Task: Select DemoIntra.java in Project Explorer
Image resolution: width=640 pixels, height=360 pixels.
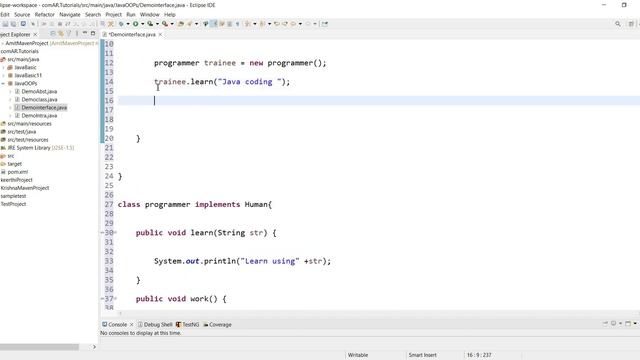Action: 39,116
